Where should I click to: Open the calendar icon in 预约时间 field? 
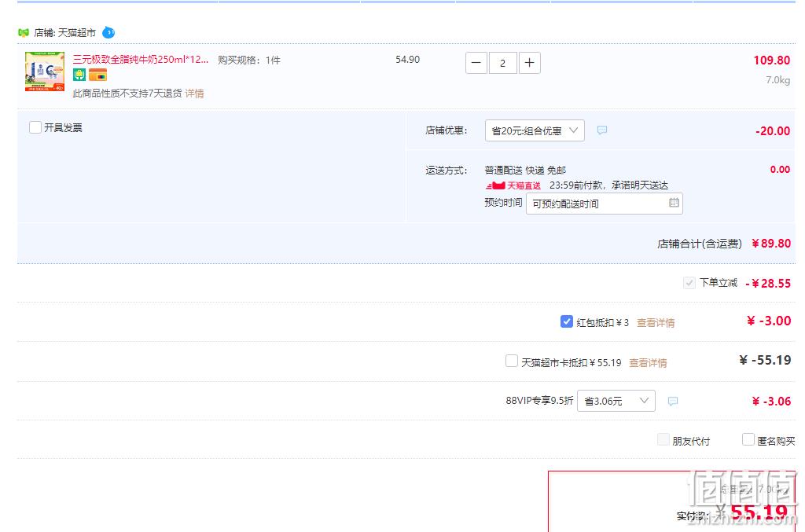(674, 204)
